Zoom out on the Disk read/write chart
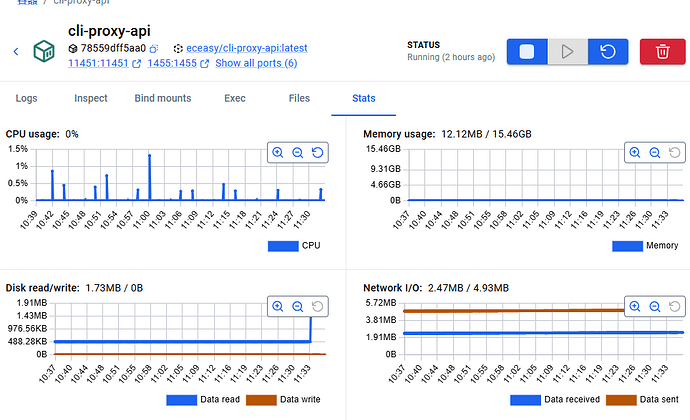 coord(297,306)
